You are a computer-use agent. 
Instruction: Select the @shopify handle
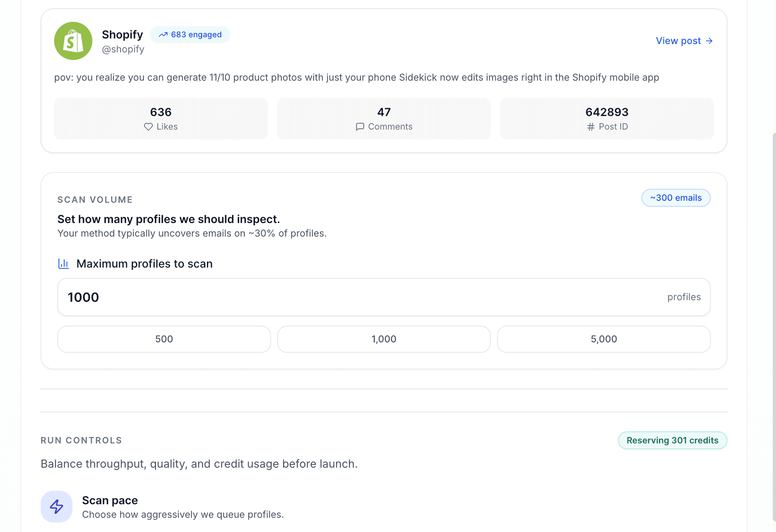[123, 49]
